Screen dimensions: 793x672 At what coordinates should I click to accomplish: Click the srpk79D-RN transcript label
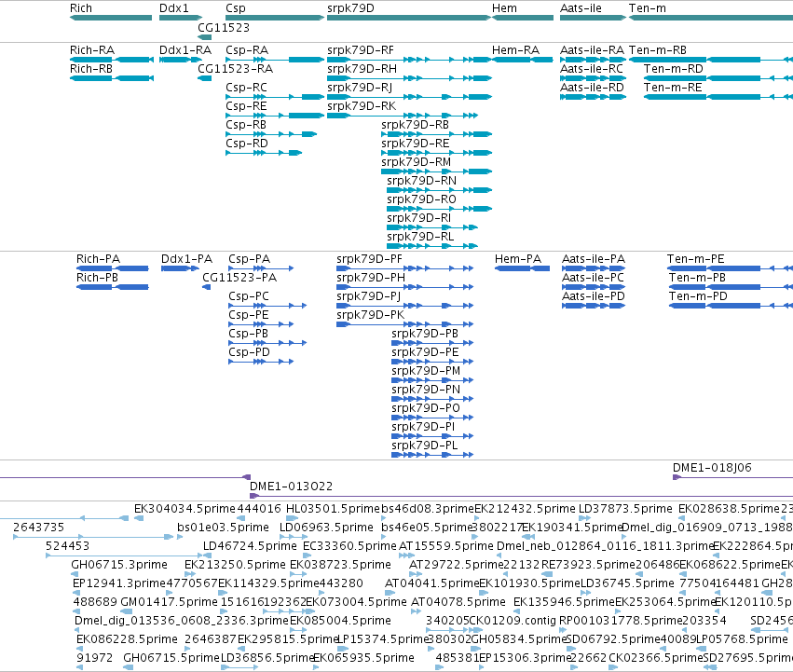pyautogui.click(x=422, y=181)
